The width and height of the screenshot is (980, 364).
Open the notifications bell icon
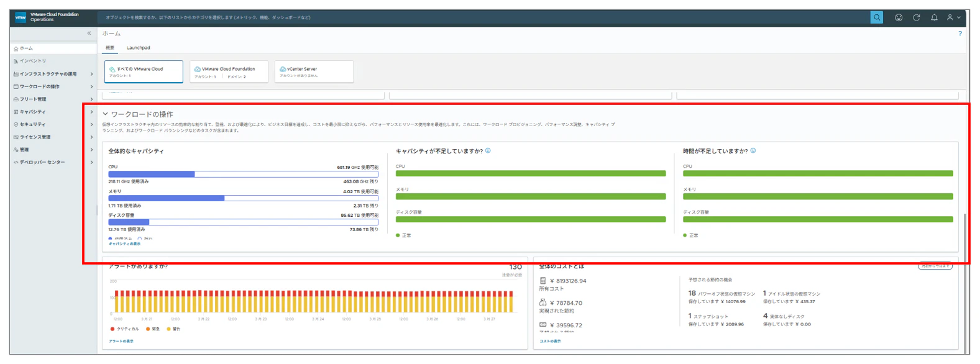point(934,17)
